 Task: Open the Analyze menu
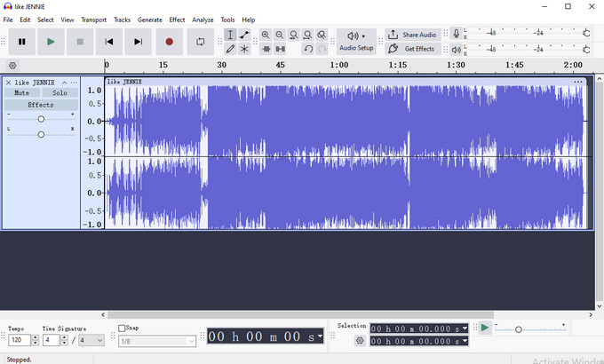pos(203,20)
